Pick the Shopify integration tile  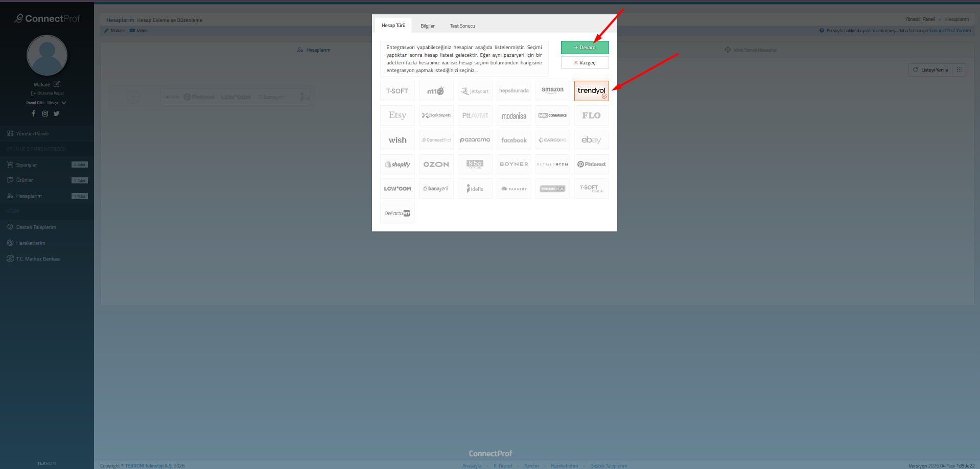tap(397, 165)
